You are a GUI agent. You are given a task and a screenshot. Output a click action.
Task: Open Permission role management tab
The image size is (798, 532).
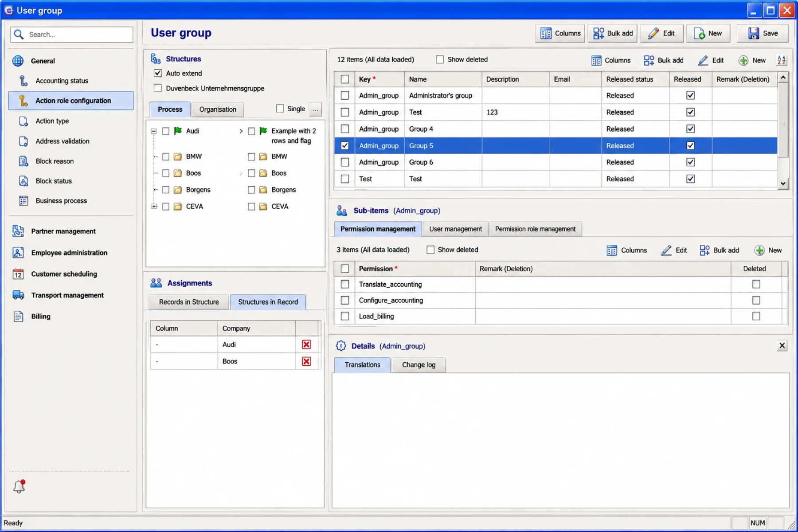pyautogui.click(x=535, y=229)
